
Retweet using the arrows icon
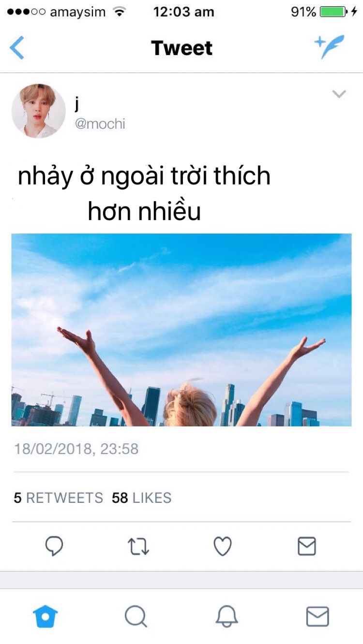click(x=138, y=546)
